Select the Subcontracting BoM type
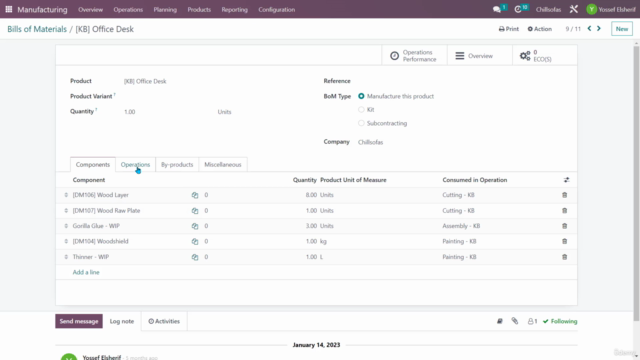This screenshot has height=360, width=640. point(361,123)
